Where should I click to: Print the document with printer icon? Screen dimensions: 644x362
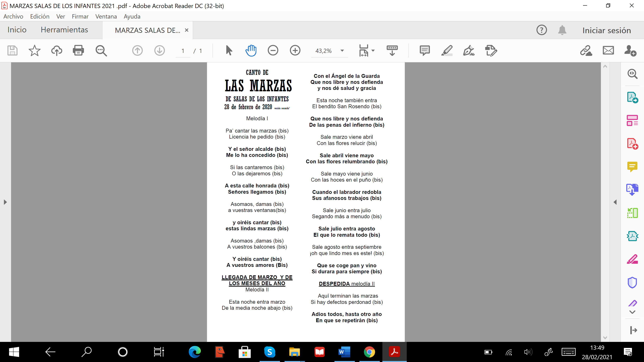(78, 51)
